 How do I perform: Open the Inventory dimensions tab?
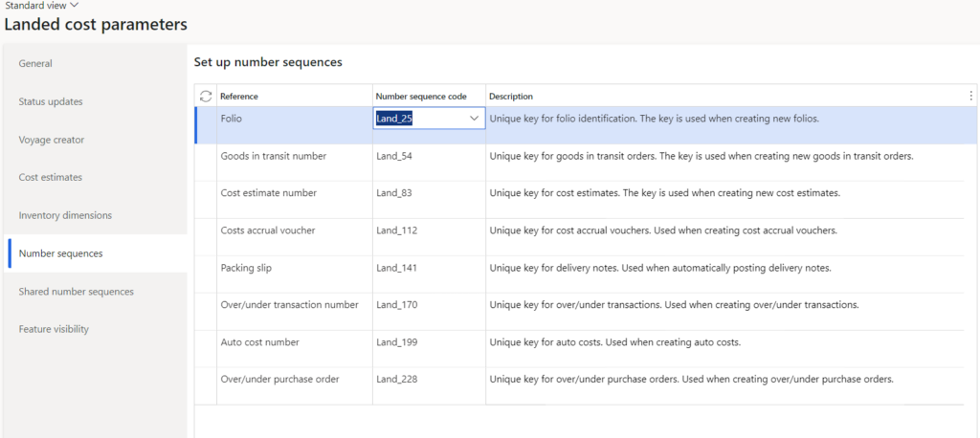65,215
